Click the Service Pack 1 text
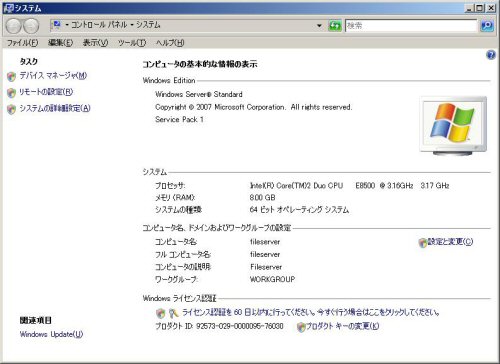 [x=179, y=119]
